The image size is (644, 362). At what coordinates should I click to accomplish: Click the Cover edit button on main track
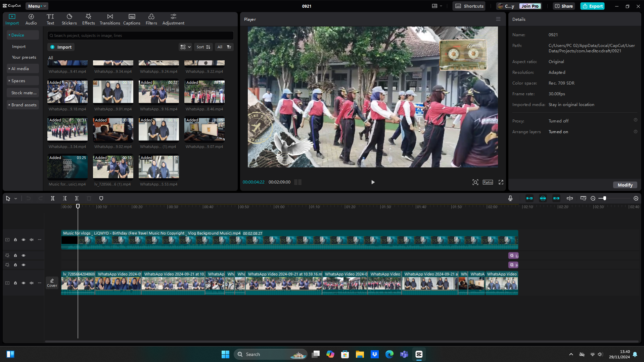(x=52, y=283)
